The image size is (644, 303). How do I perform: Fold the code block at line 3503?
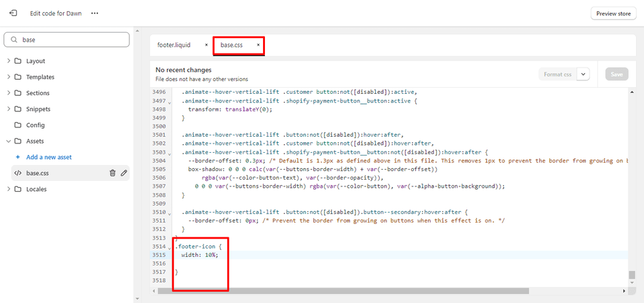click(x=170, y=153)
